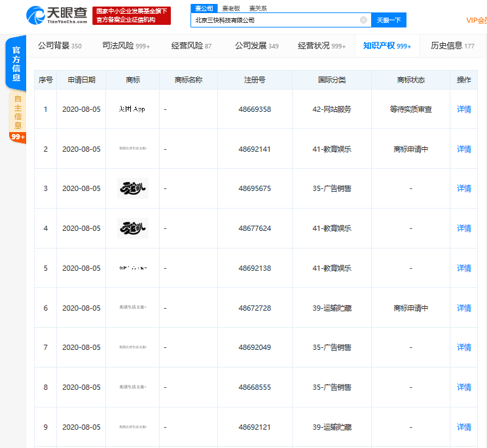Click the 天眼一下 search button
The height and width of the screenshot is (448, 487).
[x=389, y=20]
